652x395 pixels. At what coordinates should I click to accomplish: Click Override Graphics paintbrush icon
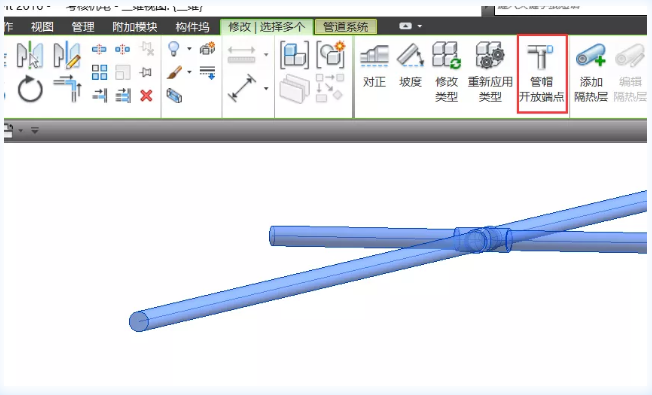(175, 72)
